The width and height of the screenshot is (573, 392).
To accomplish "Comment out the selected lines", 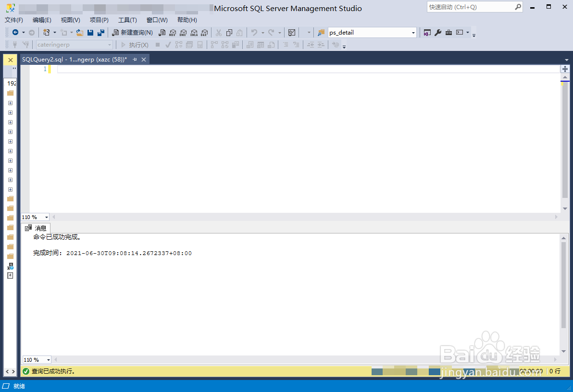I will click(286, 45).
